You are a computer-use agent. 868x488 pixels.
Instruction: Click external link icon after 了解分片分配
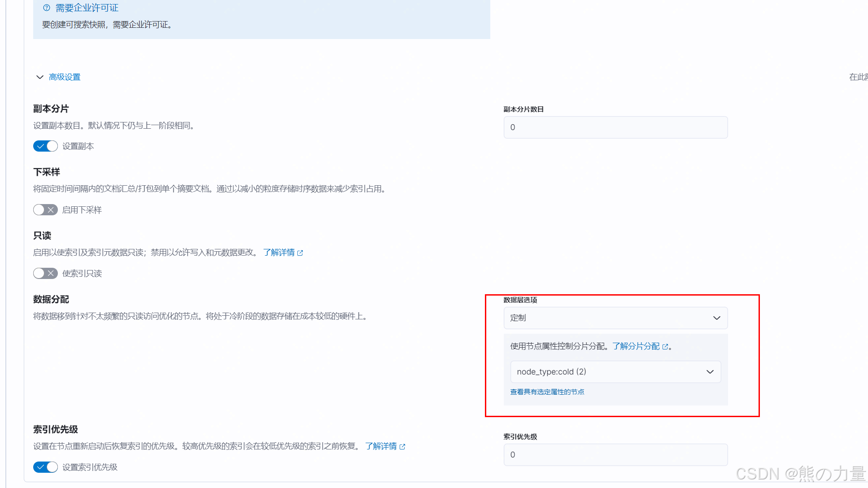pos(665,347)
